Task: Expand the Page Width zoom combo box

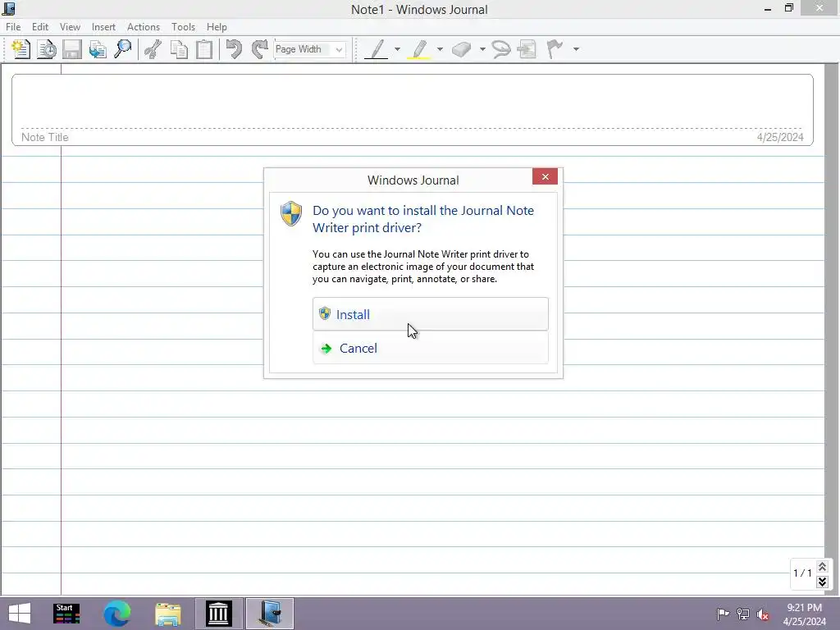Action: point(339,50)
